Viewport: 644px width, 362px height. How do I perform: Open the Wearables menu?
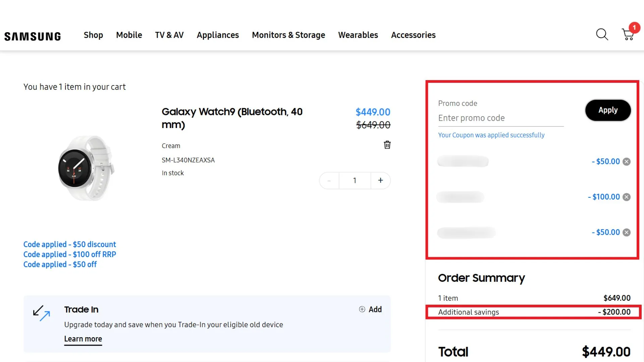[358, 35]
